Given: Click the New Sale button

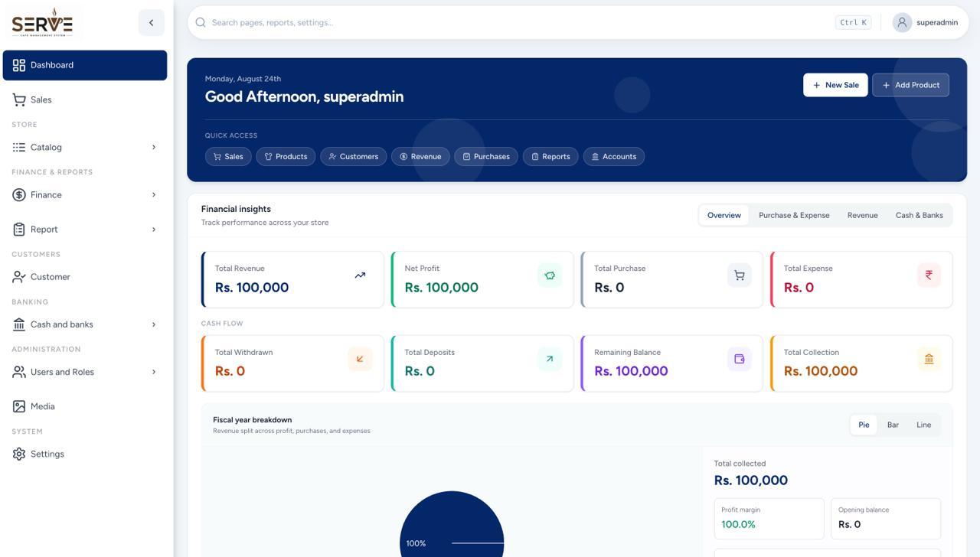Looking at the screenshot, I should [x=835, y=85].
